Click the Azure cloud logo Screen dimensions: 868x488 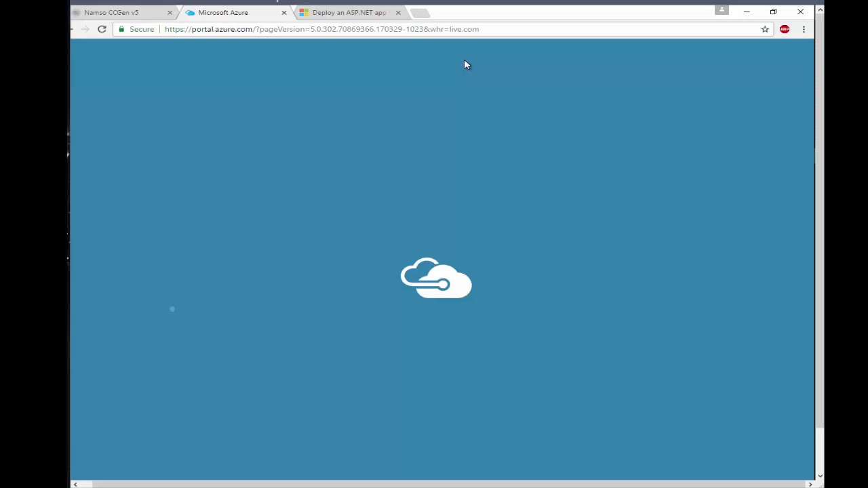click(x=436, y=278)
